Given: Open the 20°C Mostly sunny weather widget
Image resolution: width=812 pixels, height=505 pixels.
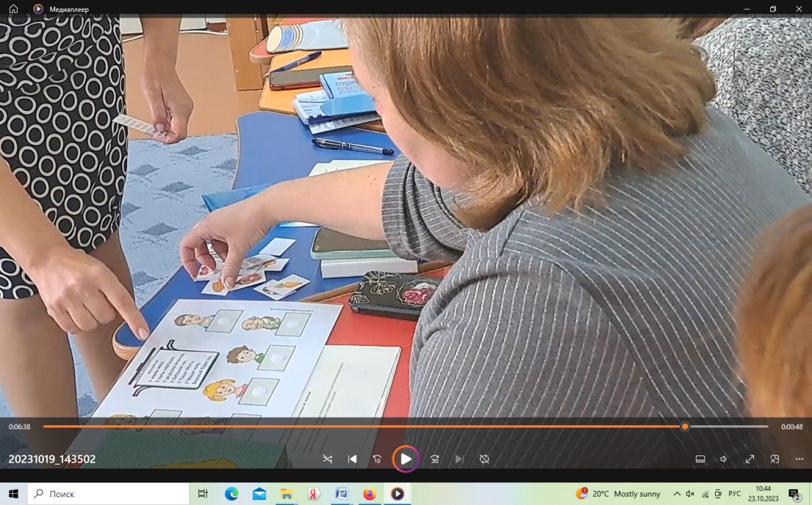Looking at the screenshot, I should (x=618, y=494).
